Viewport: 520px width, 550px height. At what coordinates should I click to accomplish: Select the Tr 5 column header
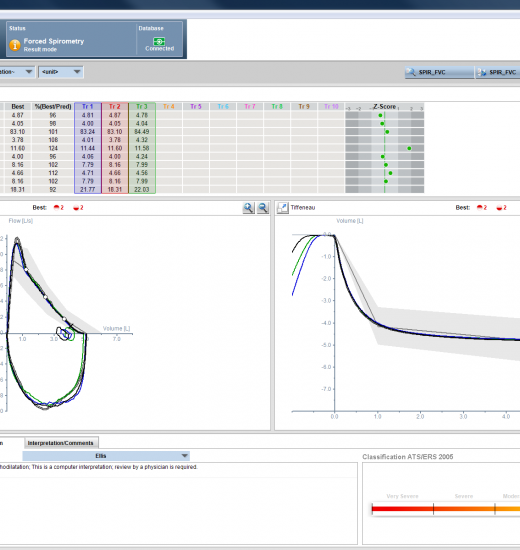[x=196, y=106]
